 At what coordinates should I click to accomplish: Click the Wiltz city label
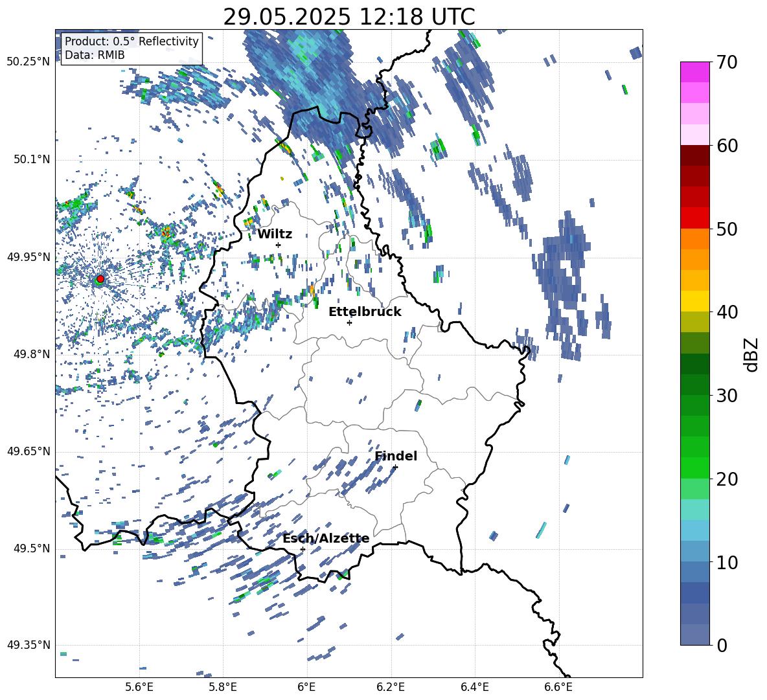point(275,234)
